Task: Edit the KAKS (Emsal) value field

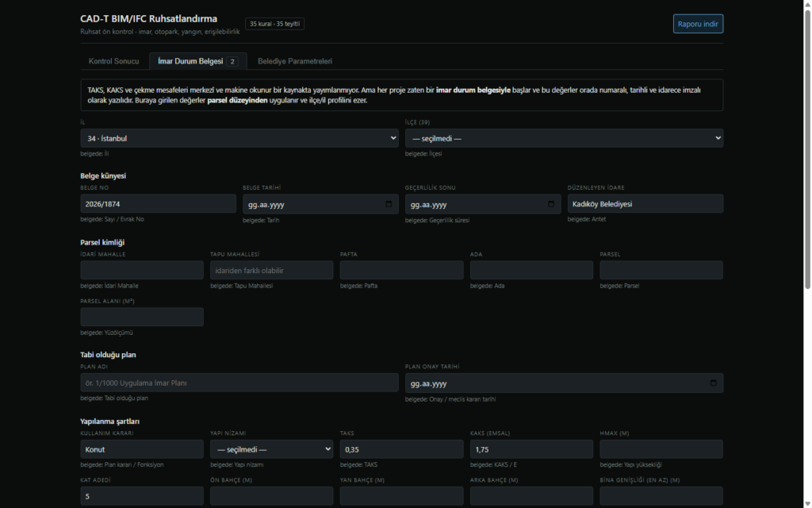Action: click(x=531, y=449)
